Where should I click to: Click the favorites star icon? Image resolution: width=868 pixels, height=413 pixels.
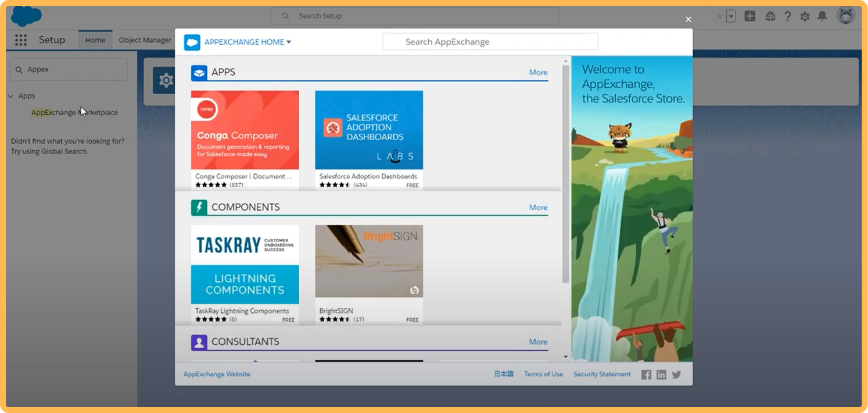tap(719, 16)
